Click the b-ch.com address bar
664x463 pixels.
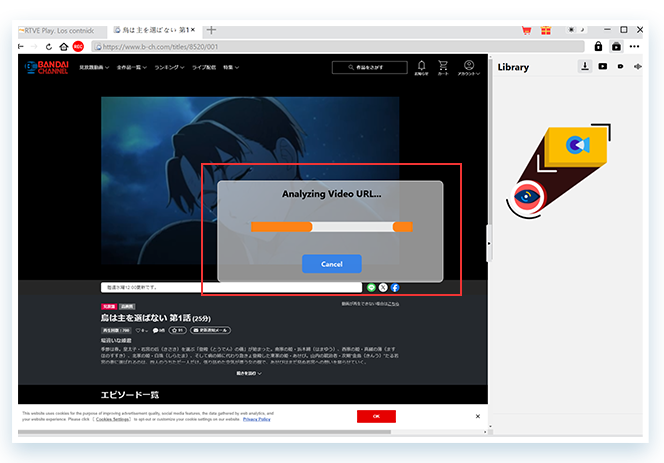[x=338, y=47]
